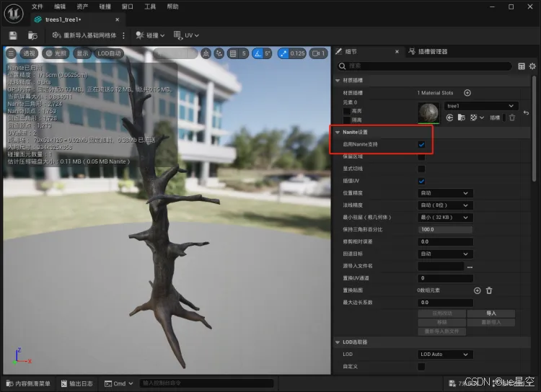Switch to the 细节 details tab
This screenshot has width=541, height=392.
coord(351,52)
